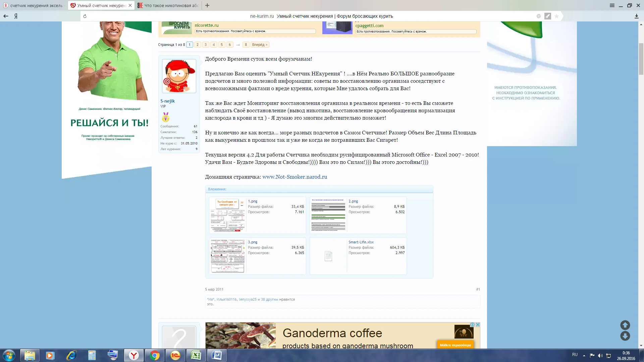Open downloads arrow icon

[636, 16]
